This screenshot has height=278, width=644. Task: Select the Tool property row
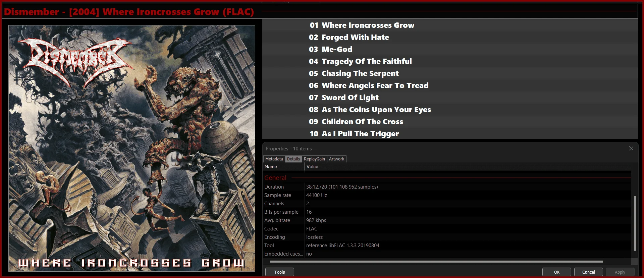447,246
